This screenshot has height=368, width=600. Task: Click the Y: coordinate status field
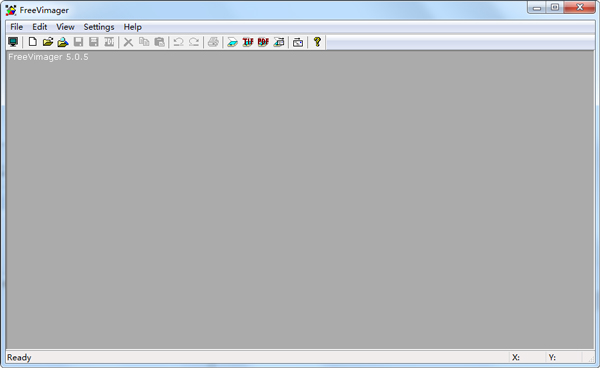click(x=564, y=357)
